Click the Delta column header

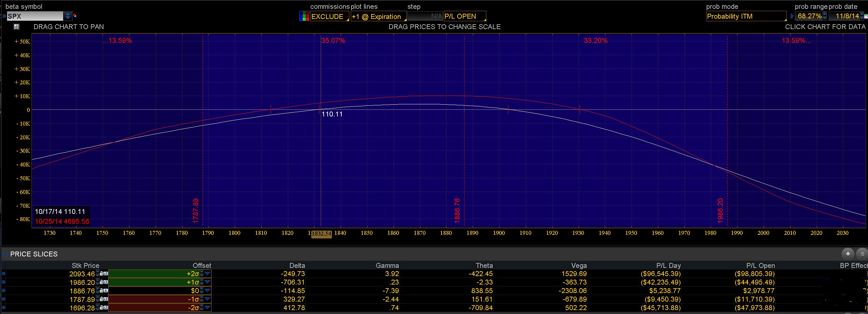coord(297,266)
